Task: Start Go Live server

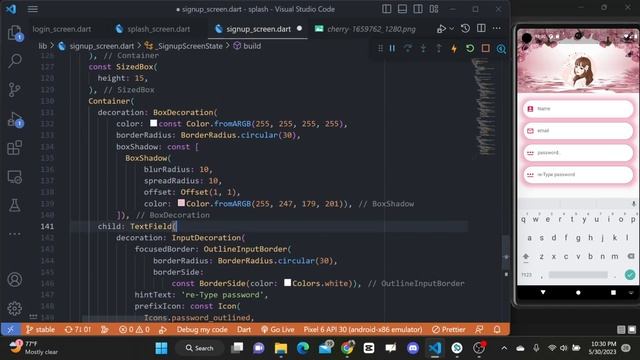Action: tap(278, 329)
